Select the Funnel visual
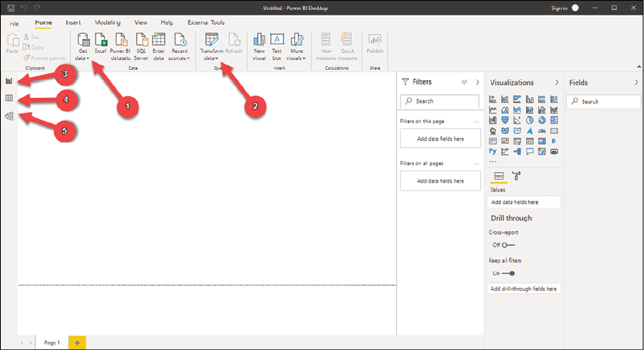This screenshot has width=644, height=350. (505, 120)
